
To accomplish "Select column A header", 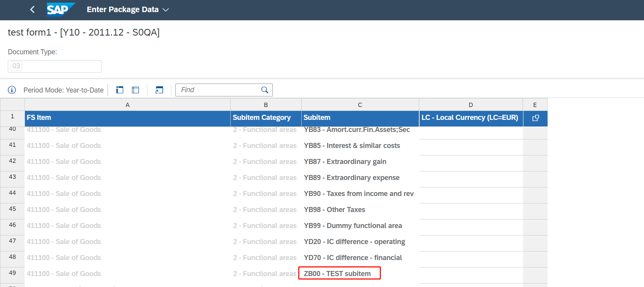I will coord(128,105).
